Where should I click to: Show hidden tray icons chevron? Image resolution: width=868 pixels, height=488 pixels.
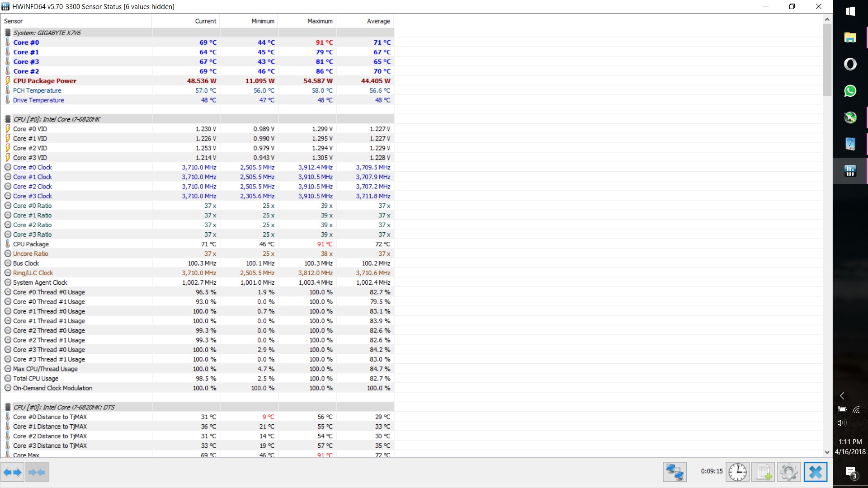point(842,396)
